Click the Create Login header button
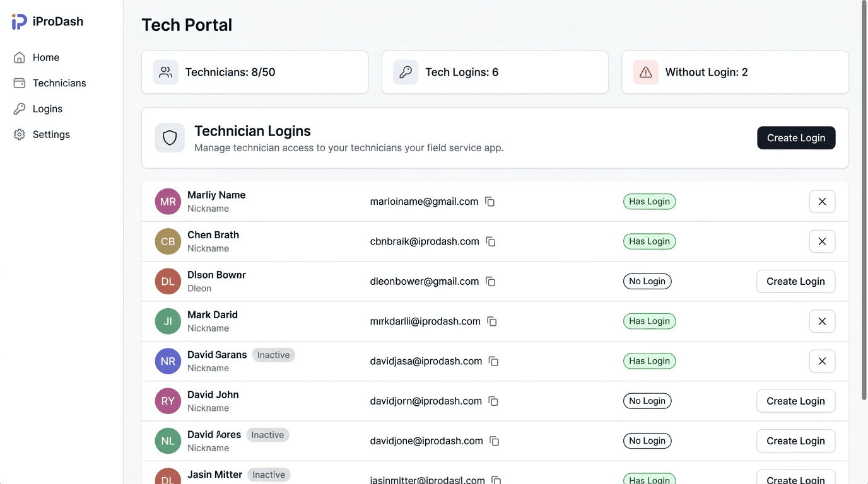868x484 pixels. [x=796, y=137]
